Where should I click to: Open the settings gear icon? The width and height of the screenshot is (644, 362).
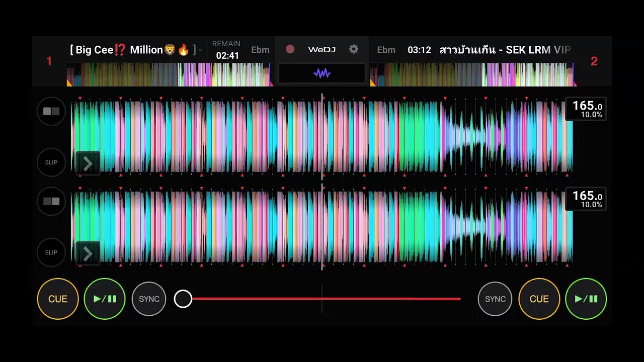coord(354,49)
